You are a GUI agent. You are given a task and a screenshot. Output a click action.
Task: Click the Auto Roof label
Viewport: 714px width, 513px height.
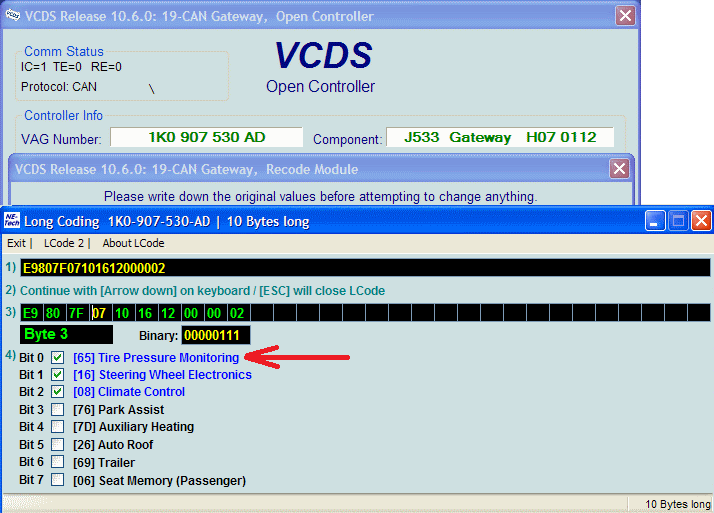tap(113, 445)
